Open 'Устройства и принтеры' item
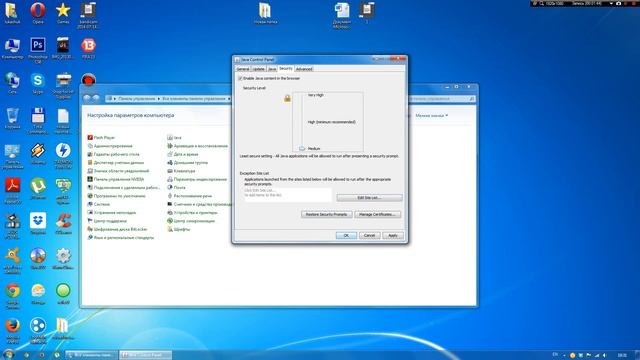The width and height of the screenshot is (640, 360). [193, 213]
